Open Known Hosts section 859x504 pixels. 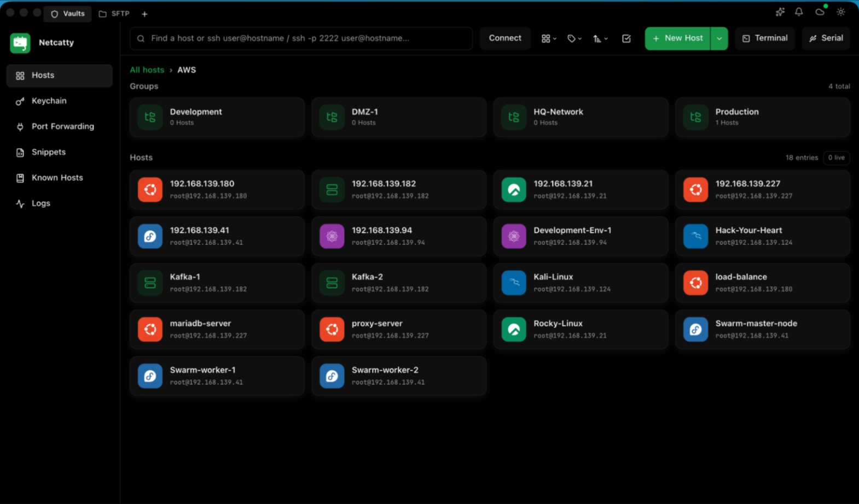tap(59, 178)
